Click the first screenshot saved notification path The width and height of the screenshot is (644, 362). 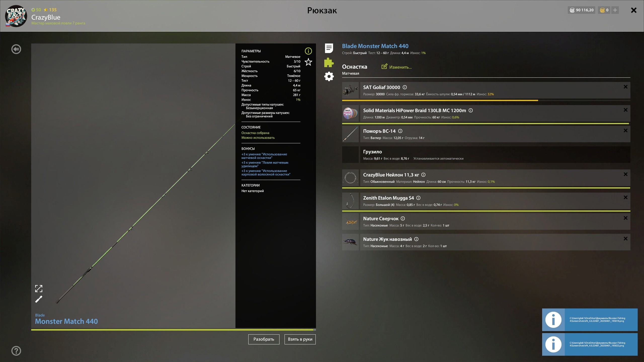pos(597,320)
